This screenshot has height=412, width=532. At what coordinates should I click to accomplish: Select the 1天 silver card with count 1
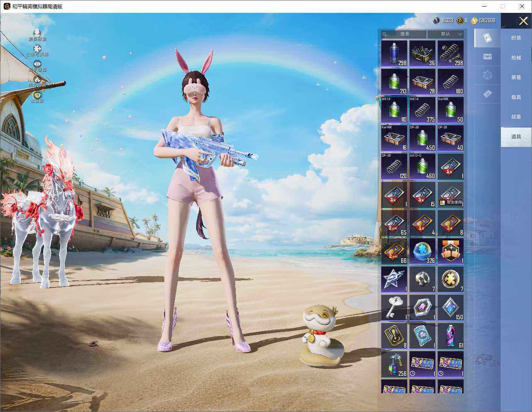pyautogui.click(x=451, y=167)
